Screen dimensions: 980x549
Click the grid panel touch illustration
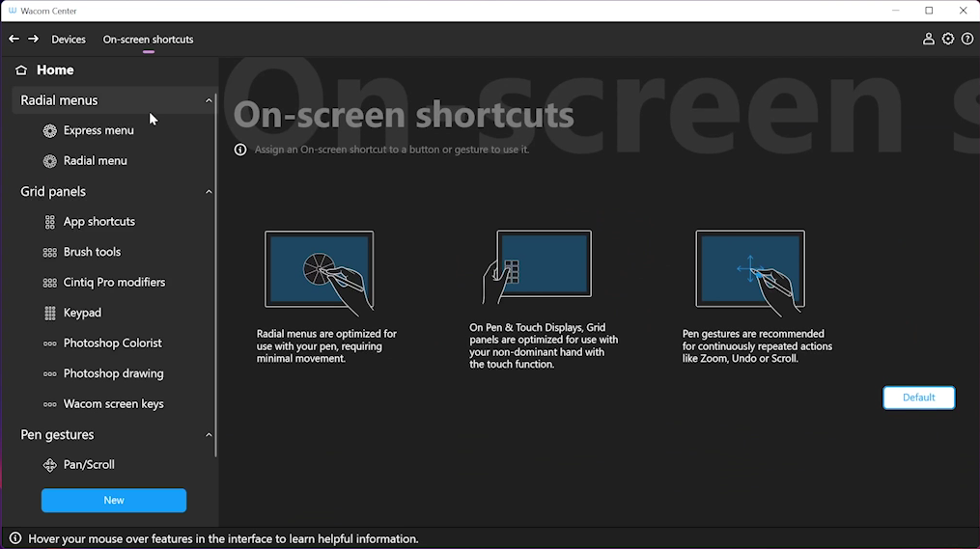pos(537,266)
